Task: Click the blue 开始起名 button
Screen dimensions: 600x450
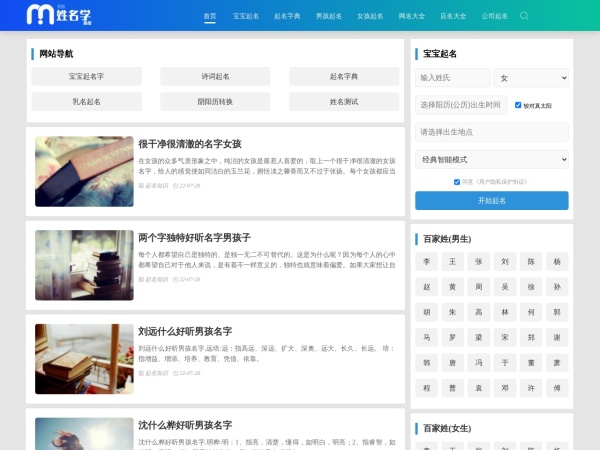Action: click(x=492, y=201)
